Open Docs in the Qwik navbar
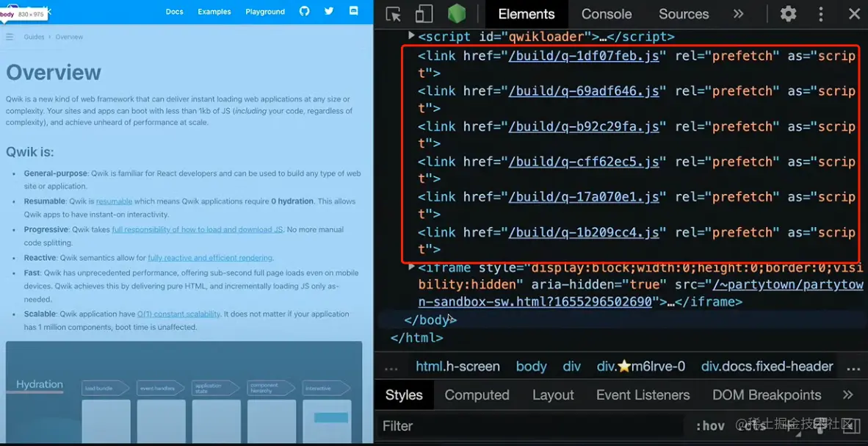This screenshot has height=446, width=868. [x=174, y=12]
